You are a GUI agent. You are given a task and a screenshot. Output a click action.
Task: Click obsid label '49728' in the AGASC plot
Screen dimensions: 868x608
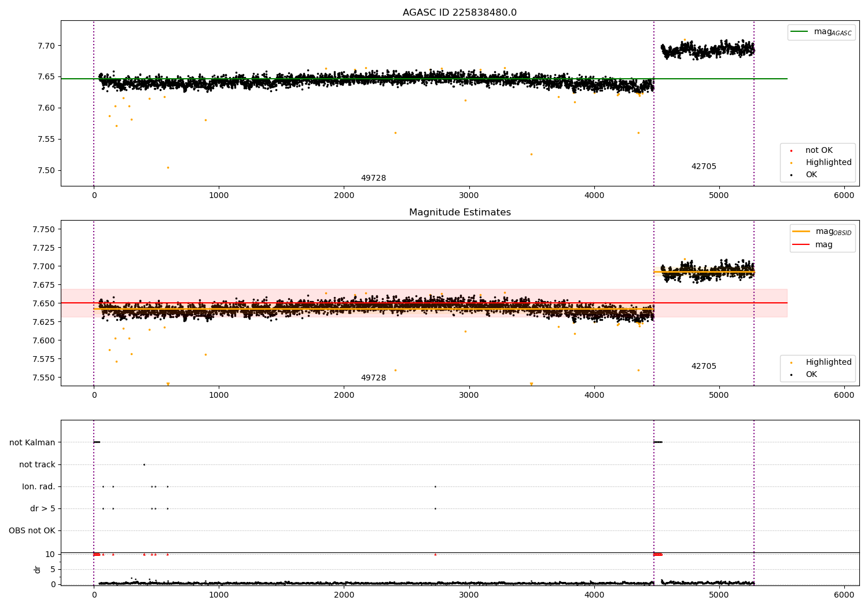(373, 178)
